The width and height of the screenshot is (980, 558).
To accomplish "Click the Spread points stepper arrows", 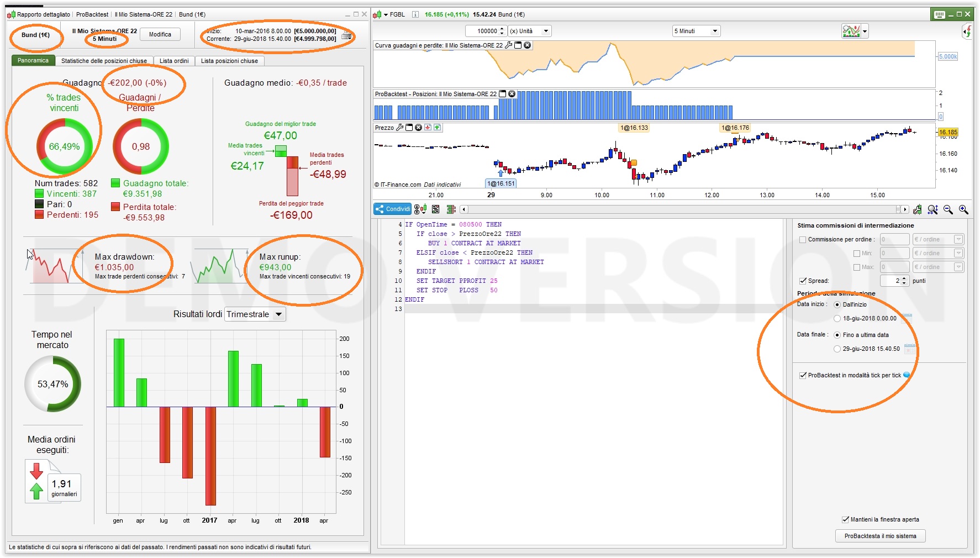I will (904, 281).
